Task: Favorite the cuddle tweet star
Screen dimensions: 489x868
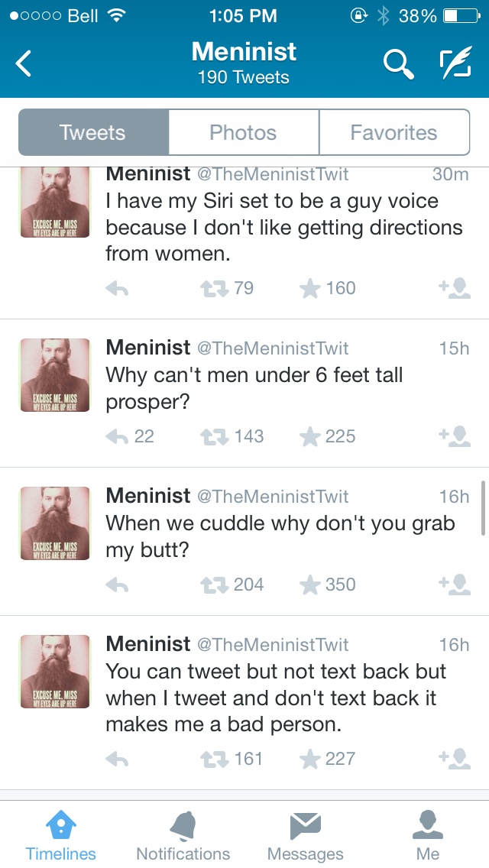Action: click(309, 585)
